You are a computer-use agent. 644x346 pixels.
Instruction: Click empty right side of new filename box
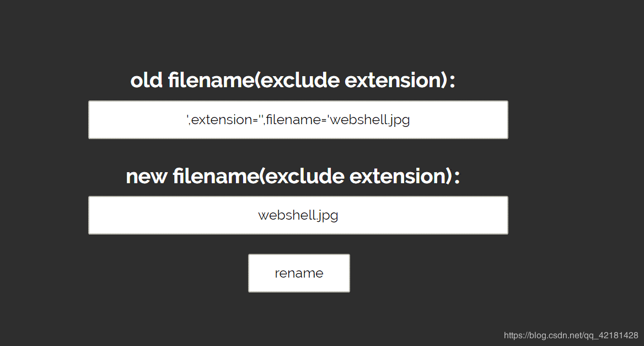(423, 215)
